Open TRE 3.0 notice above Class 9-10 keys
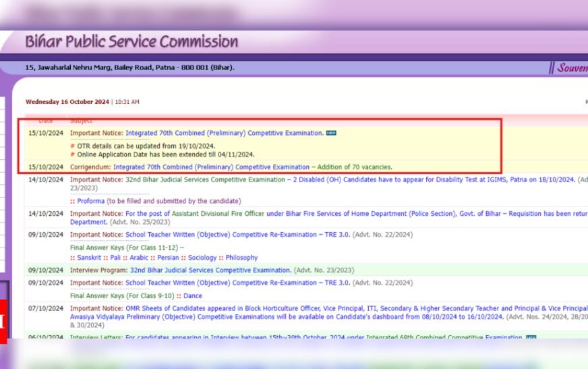 coord(237,283)
